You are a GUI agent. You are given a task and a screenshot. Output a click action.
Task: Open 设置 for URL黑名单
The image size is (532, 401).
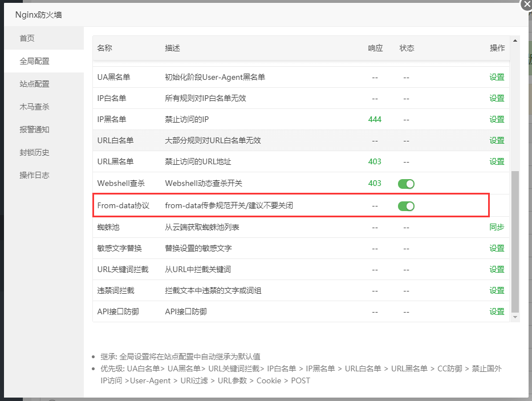point(497,161)
